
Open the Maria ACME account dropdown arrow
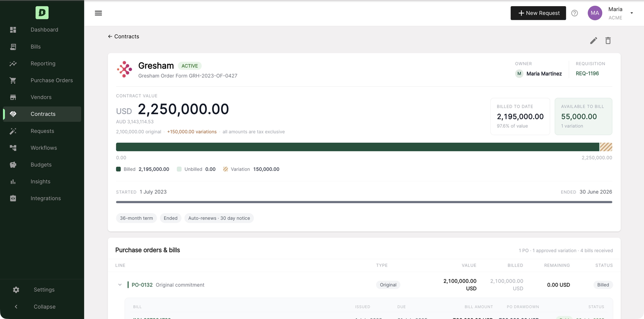coord(632,13)
